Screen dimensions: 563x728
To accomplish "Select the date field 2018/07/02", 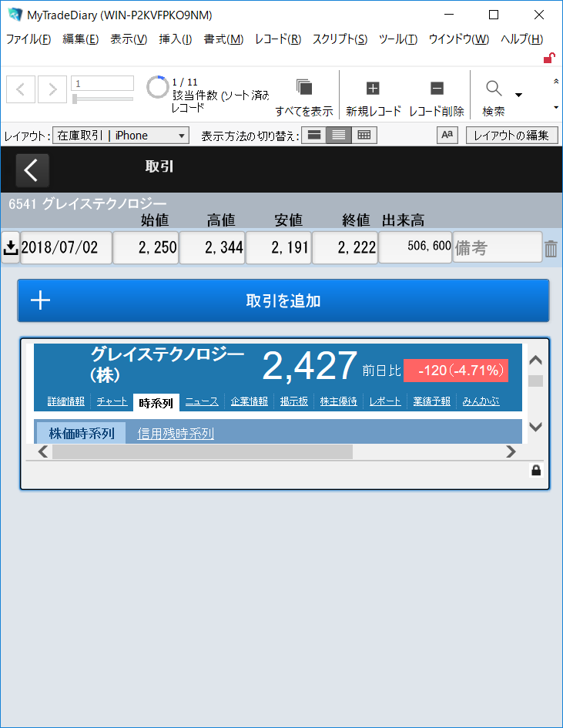I will click(x=66, y=247).
